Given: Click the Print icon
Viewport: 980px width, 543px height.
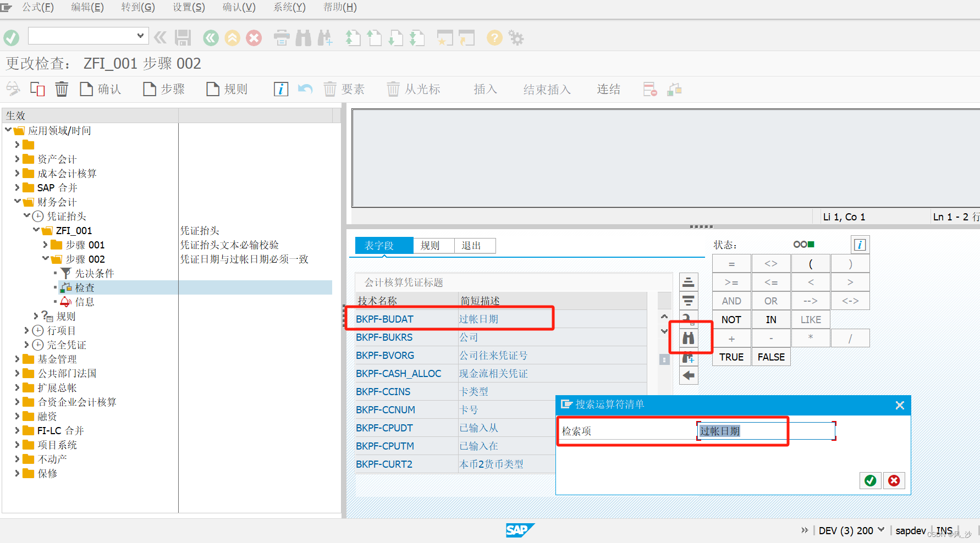Looking at the screenshot, I should pyautogui.click(x=282, y=38).
